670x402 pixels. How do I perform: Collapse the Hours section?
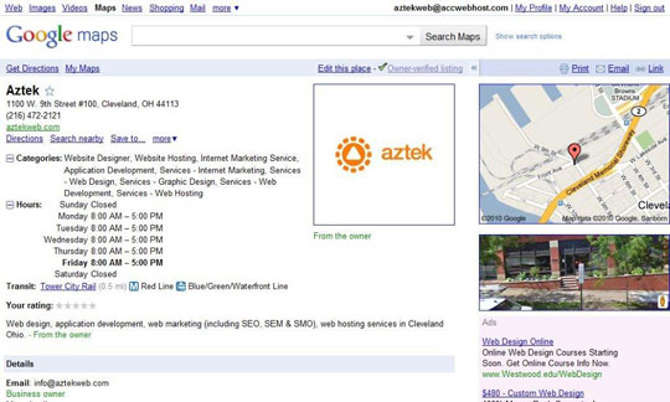pyautogui.click(x=10, y=205)
